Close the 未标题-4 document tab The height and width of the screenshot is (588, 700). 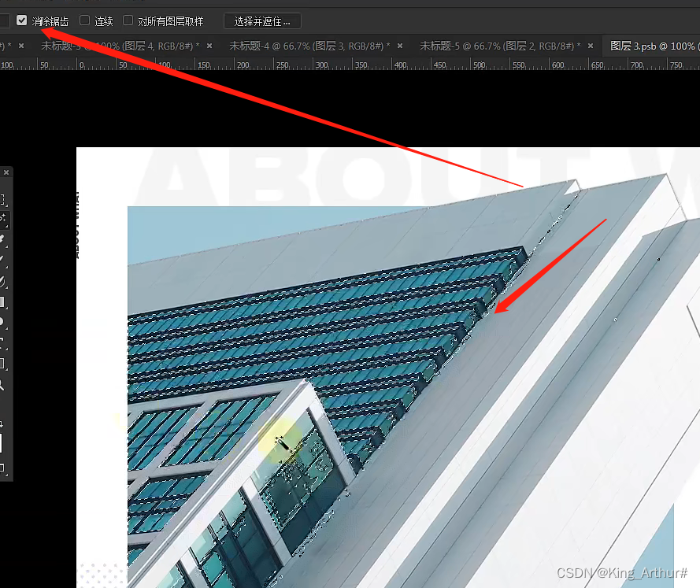click(400, 46)
